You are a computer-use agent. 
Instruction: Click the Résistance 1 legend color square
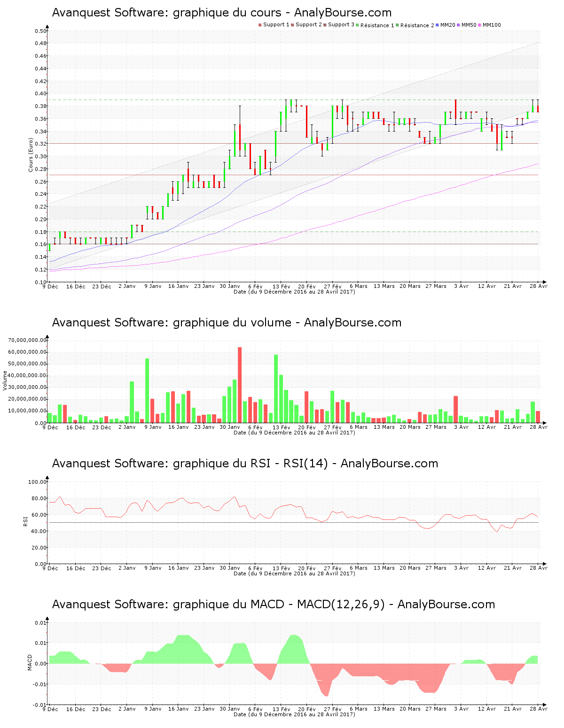click(x=358, y=25)
